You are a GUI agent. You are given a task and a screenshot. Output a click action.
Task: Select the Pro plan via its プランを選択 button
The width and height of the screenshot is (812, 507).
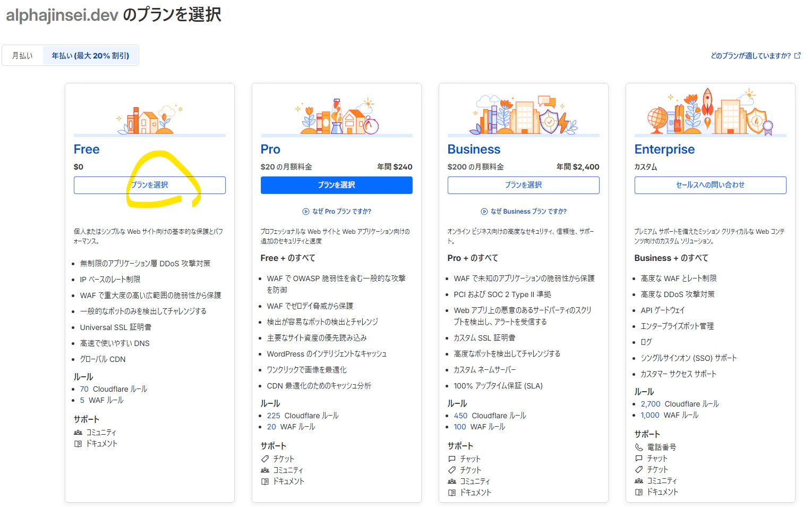point(337,185)
